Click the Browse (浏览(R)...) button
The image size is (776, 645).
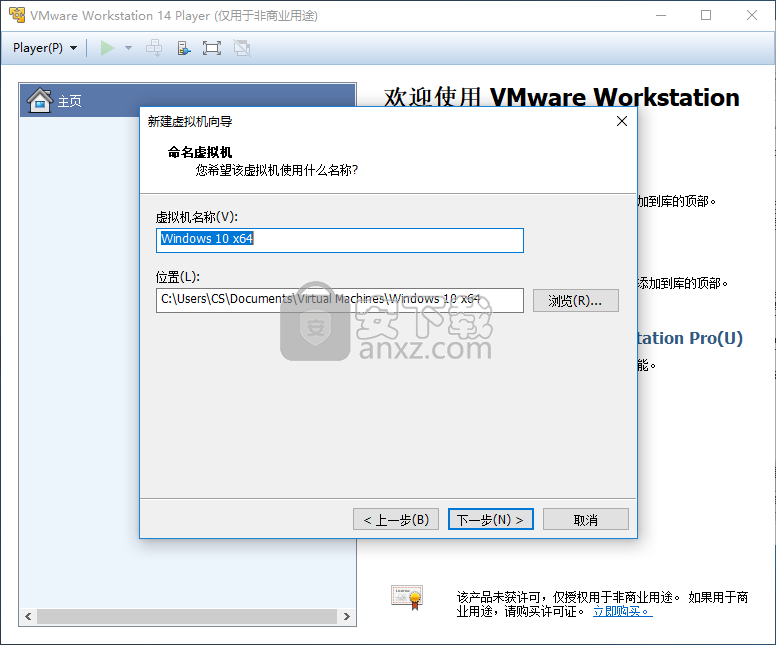coord(576,300)
